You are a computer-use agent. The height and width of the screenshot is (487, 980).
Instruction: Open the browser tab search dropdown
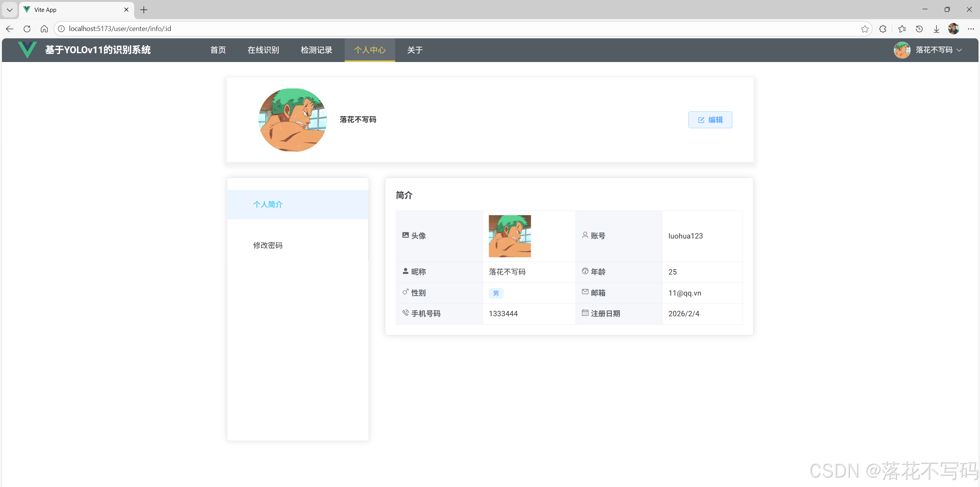point(9,10)
